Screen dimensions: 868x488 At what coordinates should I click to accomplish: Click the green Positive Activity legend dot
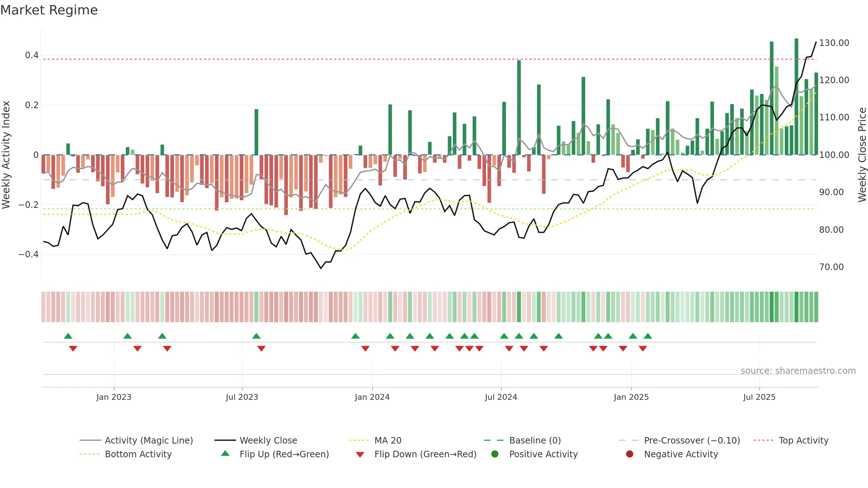(495, 454)
